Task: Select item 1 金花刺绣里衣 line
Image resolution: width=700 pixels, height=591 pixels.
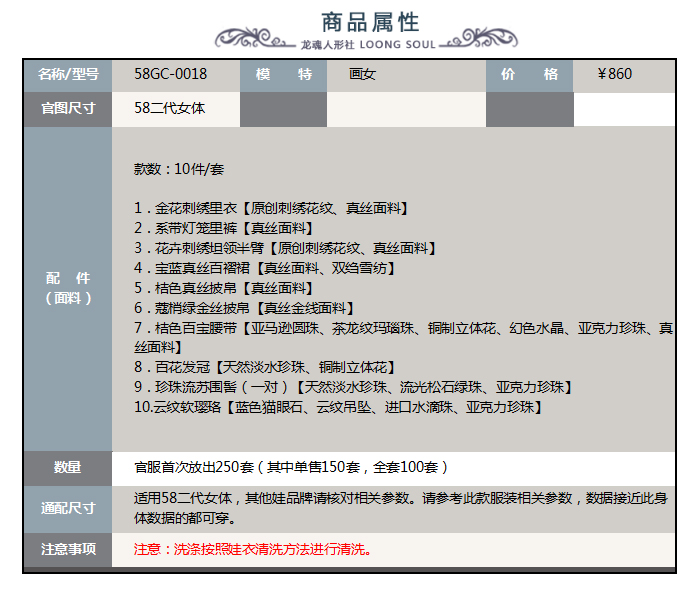Action: pos(271,209)
